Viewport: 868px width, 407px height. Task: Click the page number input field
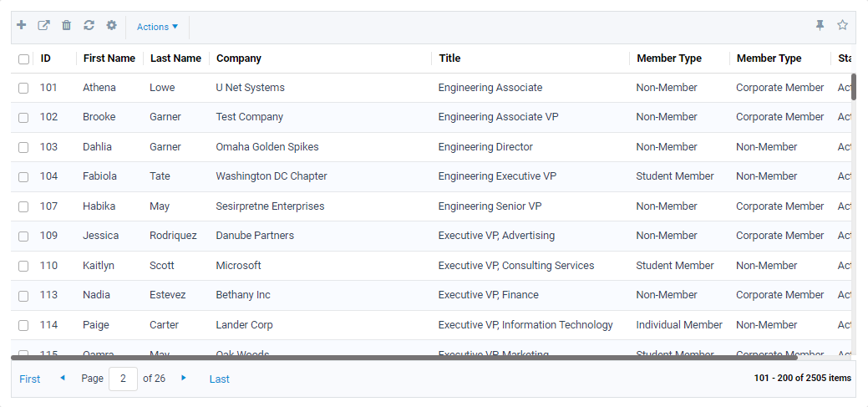click(123, 379)
